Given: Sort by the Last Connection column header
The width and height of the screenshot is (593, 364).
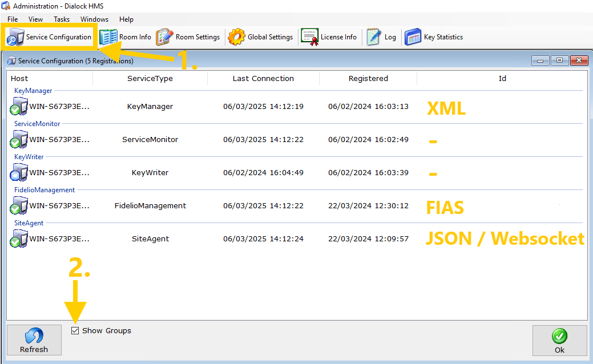Looking at the screenshot, I should 263,79.
